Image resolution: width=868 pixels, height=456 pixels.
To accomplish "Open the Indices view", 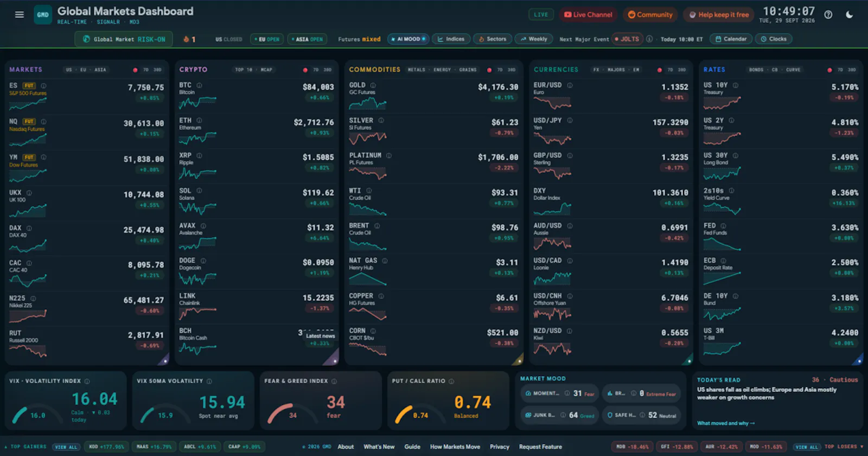I will pos(451,39).
